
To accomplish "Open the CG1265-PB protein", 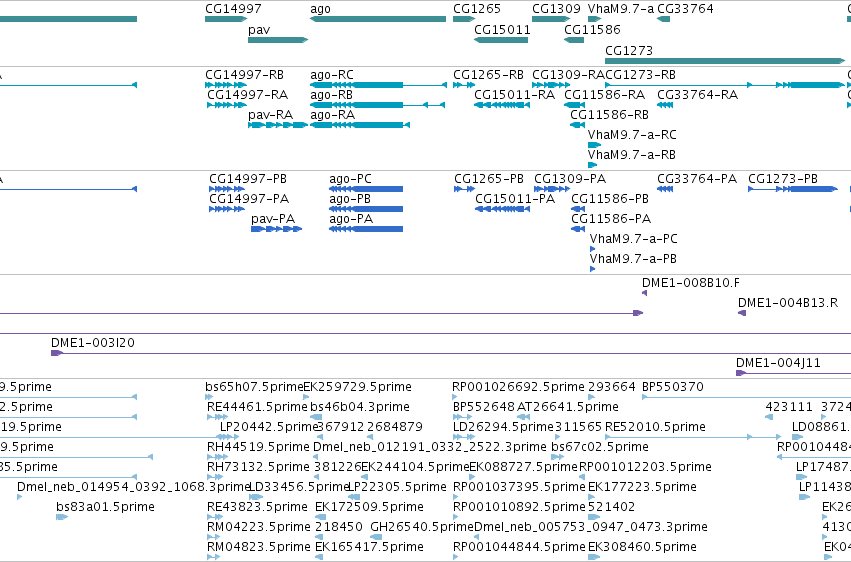I will pos(489,178).
